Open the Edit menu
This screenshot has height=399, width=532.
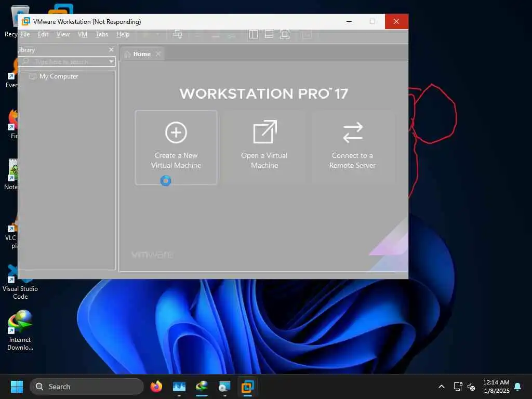(43, 34)
